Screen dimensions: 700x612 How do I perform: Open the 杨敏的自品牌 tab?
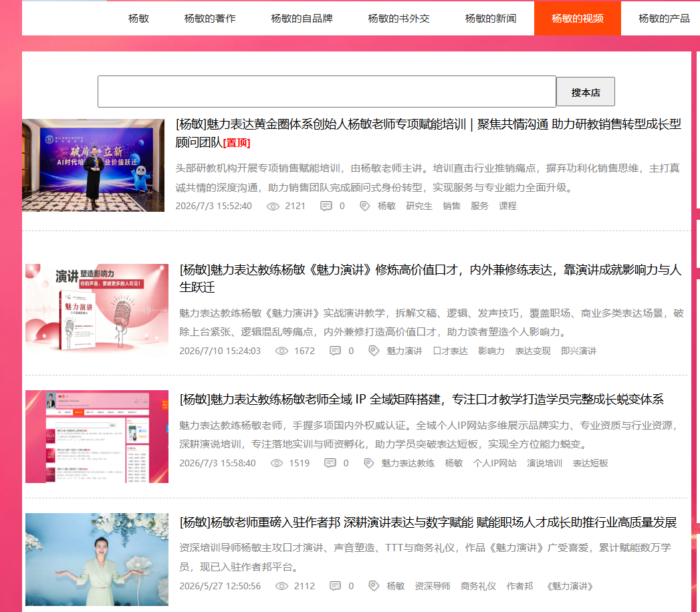pos(302,18)
